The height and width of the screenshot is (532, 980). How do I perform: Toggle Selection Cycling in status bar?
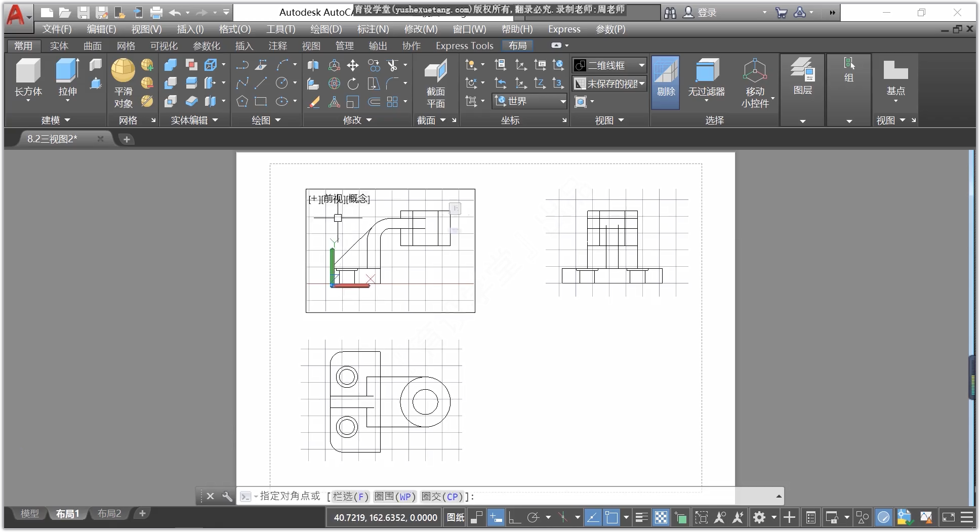coord(681,517)
